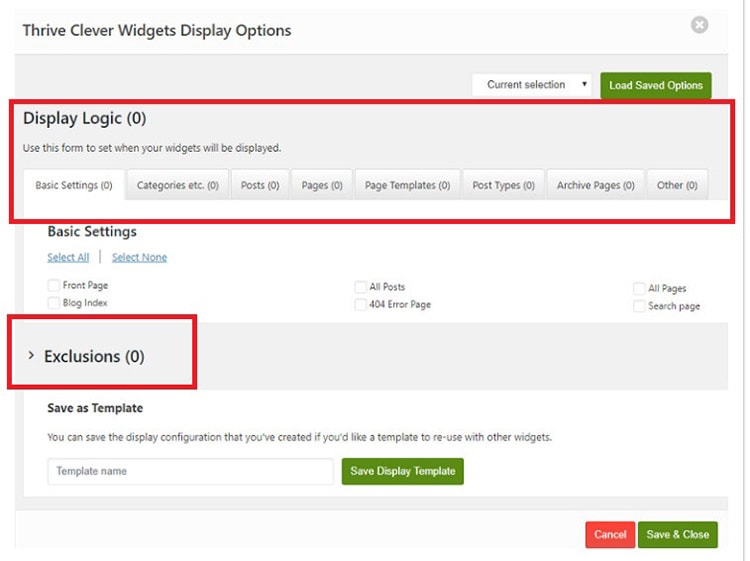
Task: Open the Archive Pages tab
Action: point(595,185)
